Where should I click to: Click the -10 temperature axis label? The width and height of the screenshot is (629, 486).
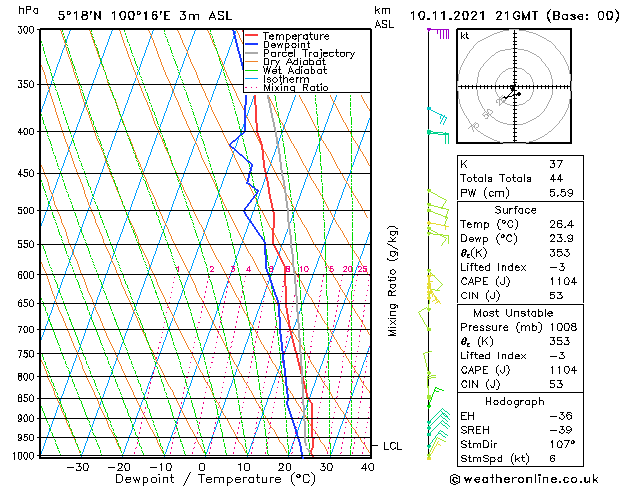160,467
